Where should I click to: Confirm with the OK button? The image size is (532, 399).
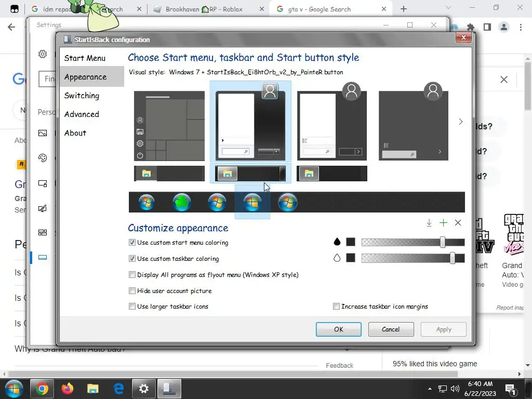pyautogui.click(x=339, y=329)
